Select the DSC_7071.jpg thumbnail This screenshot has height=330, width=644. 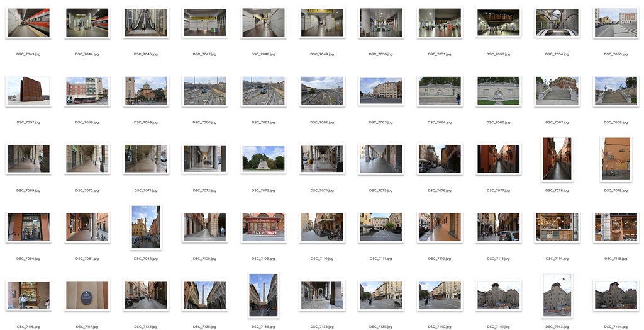(146, 159)
